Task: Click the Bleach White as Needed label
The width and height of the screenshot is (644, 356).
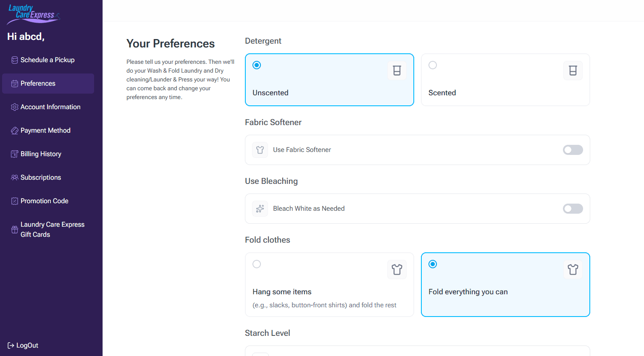Action: (x=309, y=209)
